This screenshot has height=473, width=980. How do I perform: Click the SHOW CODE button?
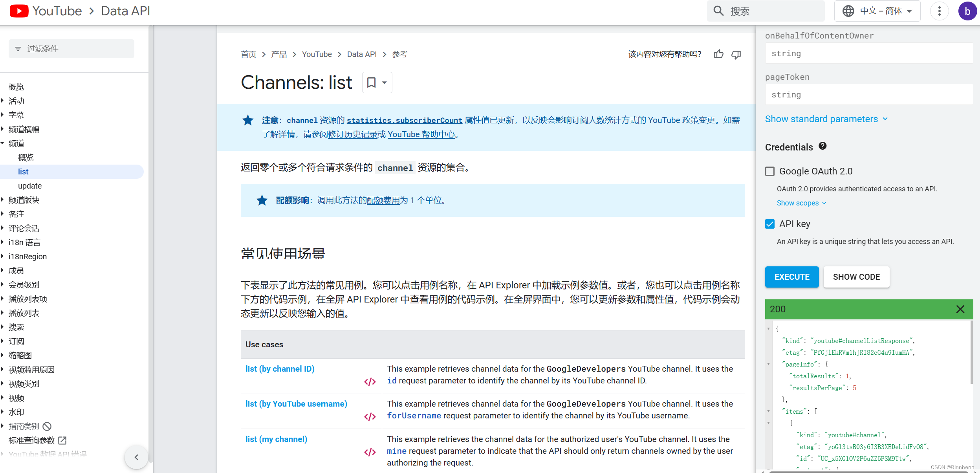pyautogui.click(x=856, y=277)
